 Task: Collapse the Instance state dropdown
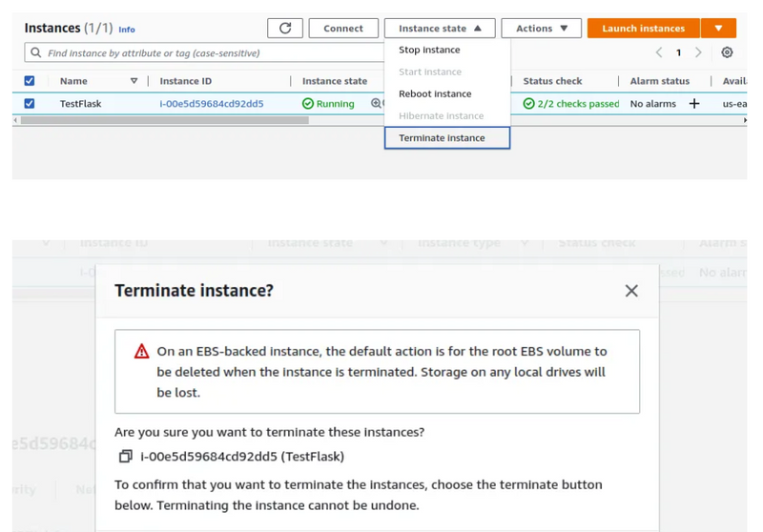click(x=440, y=29)
